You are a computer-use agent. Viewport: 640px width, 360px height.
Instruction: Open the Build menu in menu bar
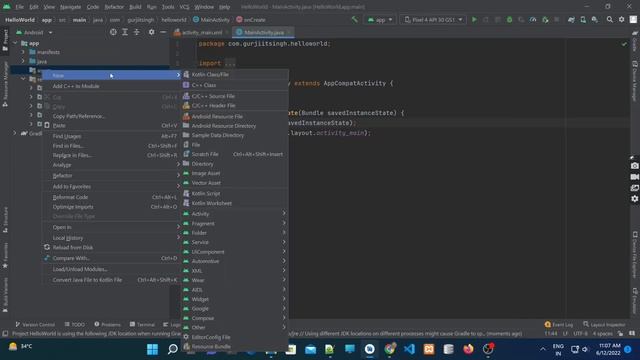(135, 7)
